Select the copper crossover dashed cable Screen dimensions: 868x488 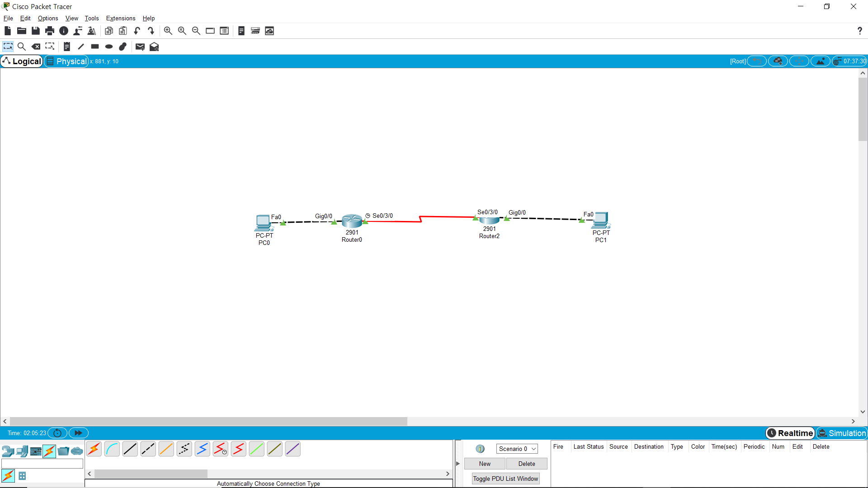click(x=148, y=449)
